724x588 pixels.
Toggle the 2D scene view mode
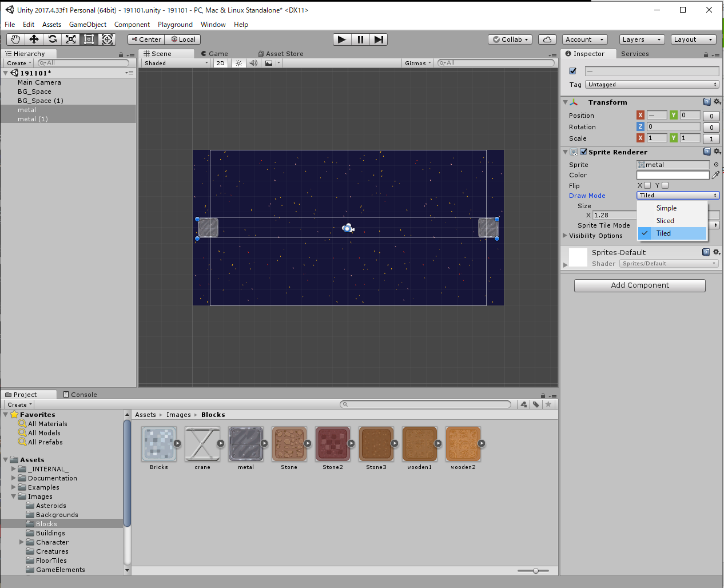click(220, 63)
